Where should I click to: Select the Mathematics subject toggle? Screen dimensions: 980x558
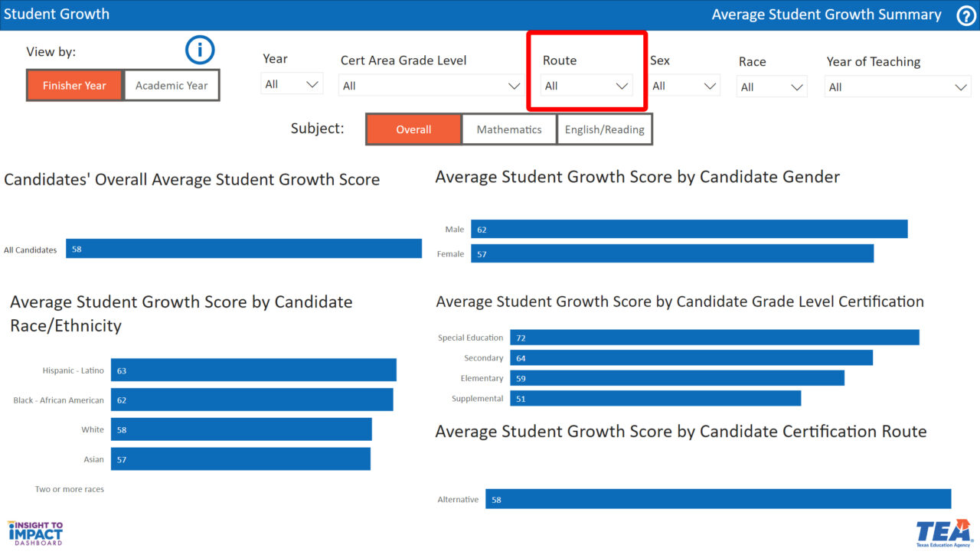coord(508,129)
